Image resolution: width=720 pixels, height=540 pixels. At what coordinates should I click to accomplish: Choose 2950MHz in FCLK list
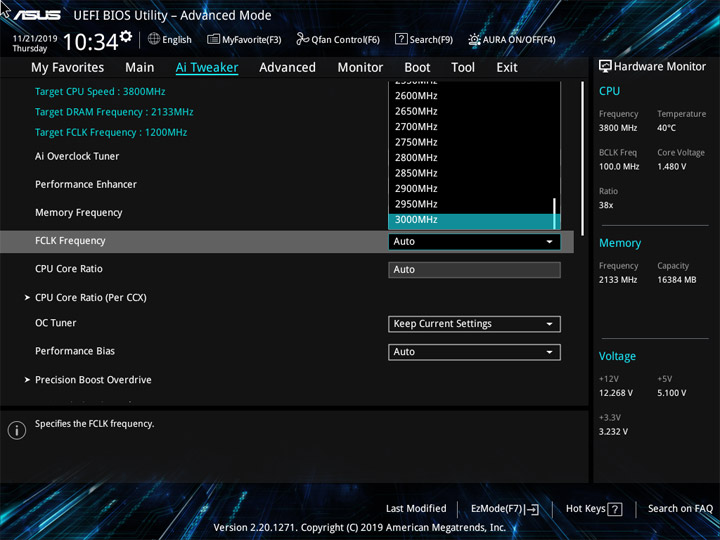pos(471,204)
